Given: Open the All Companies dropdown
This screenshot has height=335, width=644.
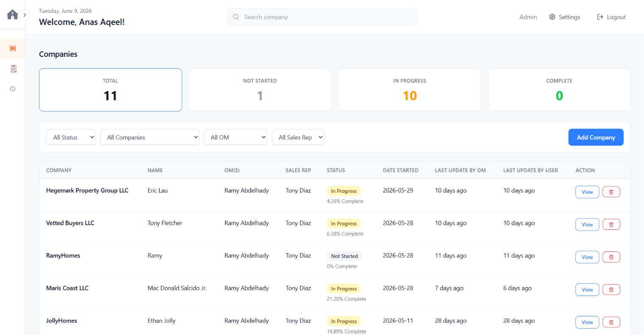Looking at the screenshot, I should tap(150, 137).
